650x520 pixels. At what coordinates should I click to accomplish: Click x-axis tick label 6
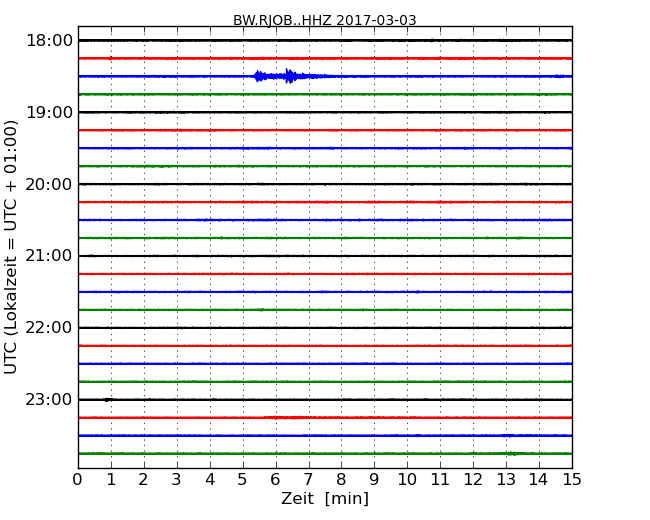coord(275,480)
